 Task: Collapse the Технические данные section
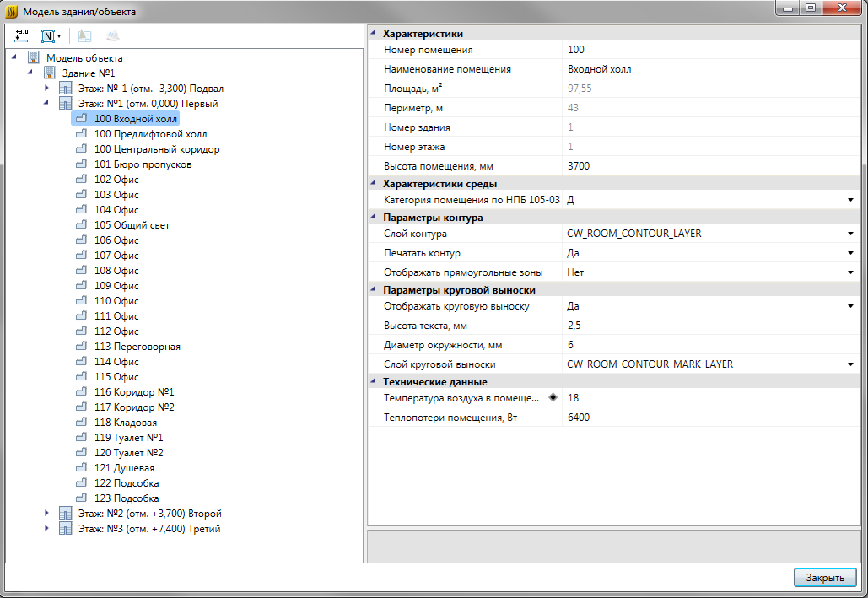(373, 381)
